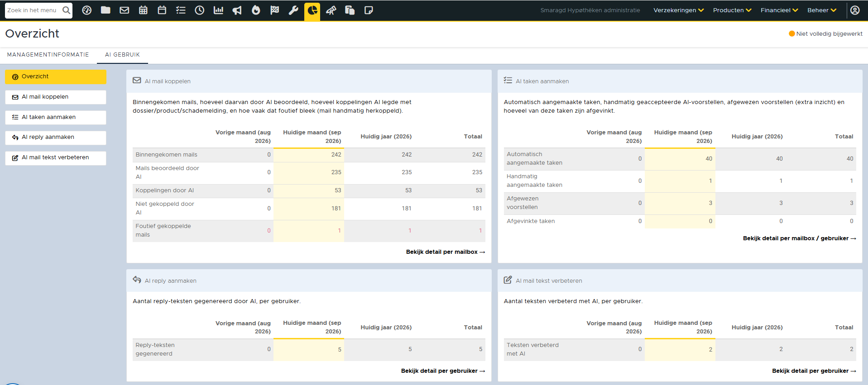This screenshot has width=868, height=385.
Task: Select AI taken aanmaken in sidebar
Action: (x=56, y=117)
